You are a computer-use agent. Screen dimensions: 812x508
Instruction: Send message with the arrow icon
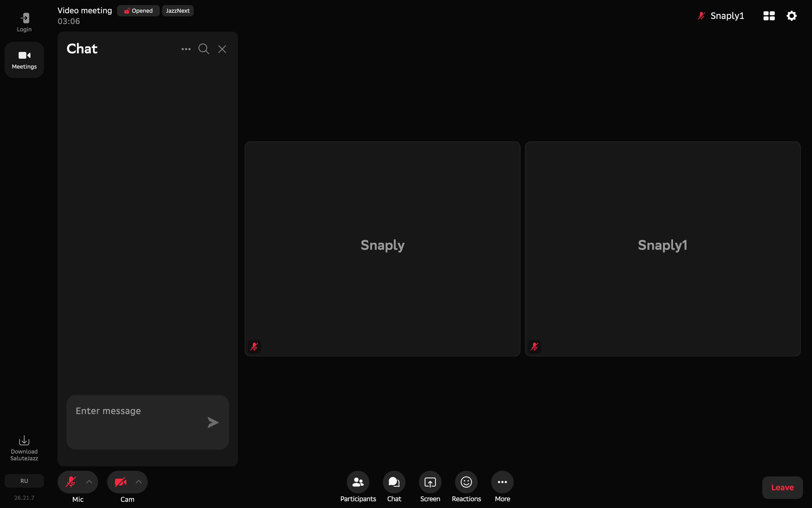[213, 422]
